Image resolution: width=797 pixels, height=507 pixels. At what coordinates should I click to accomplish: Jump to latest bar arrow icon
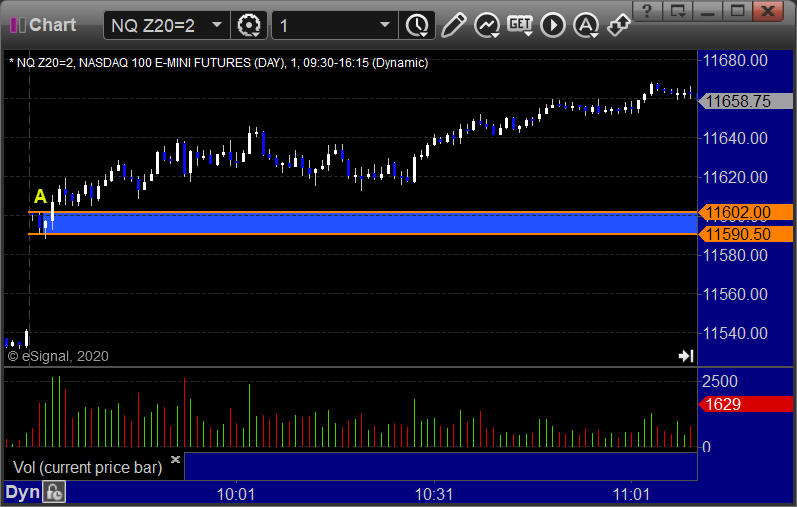pyautogui.click(x=686, y=356)
